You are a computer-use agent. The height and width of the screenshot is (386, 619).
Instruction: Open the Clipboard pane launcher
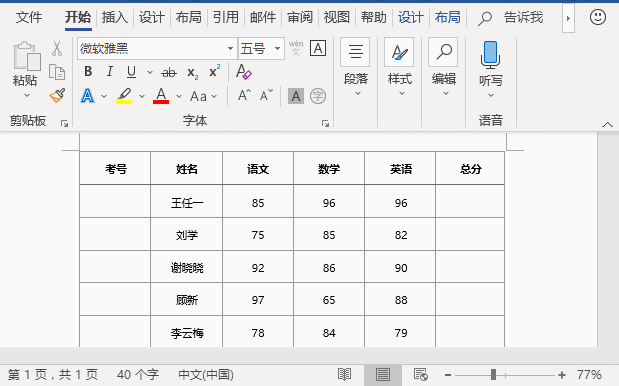pyautogui.click(x=64, y=124)
